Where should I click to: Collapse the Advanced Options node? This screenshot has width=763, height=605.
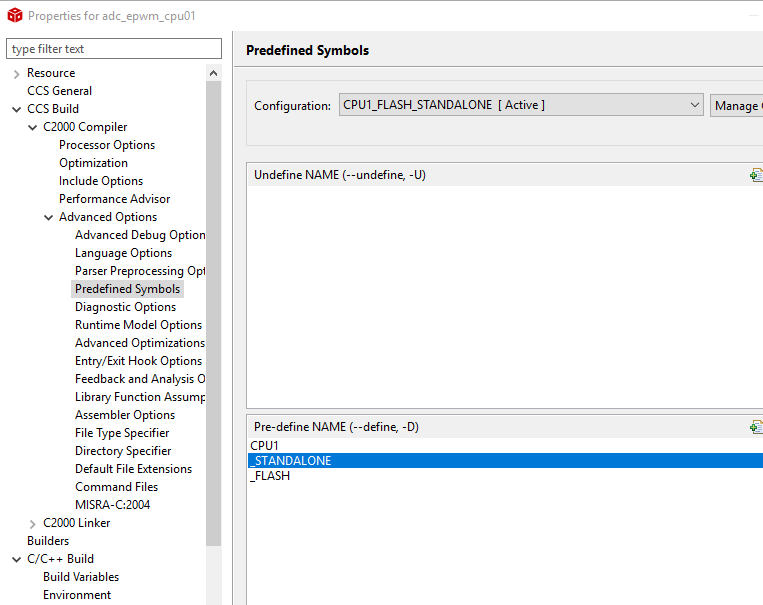[x=49, y=218]
